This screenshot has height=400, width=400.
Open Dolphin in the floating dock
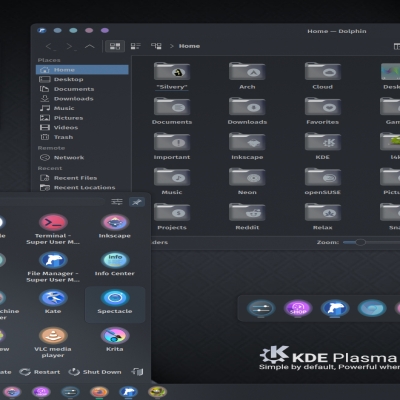pos(335,309)
